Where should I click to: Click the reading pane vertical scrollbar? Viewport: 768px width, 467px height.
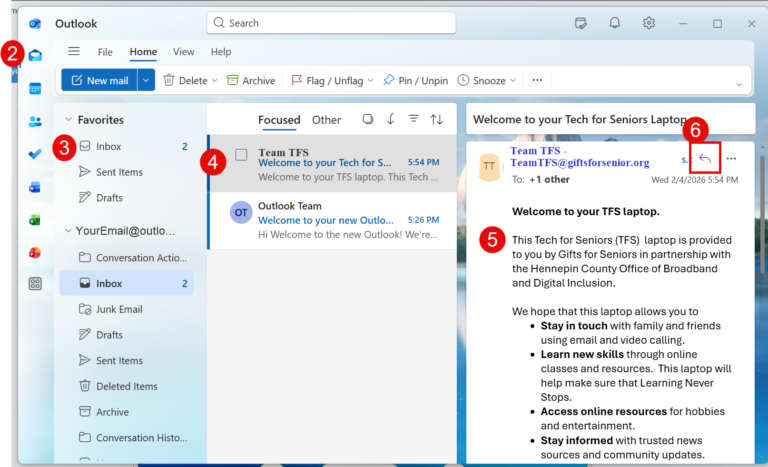(763, 214)
